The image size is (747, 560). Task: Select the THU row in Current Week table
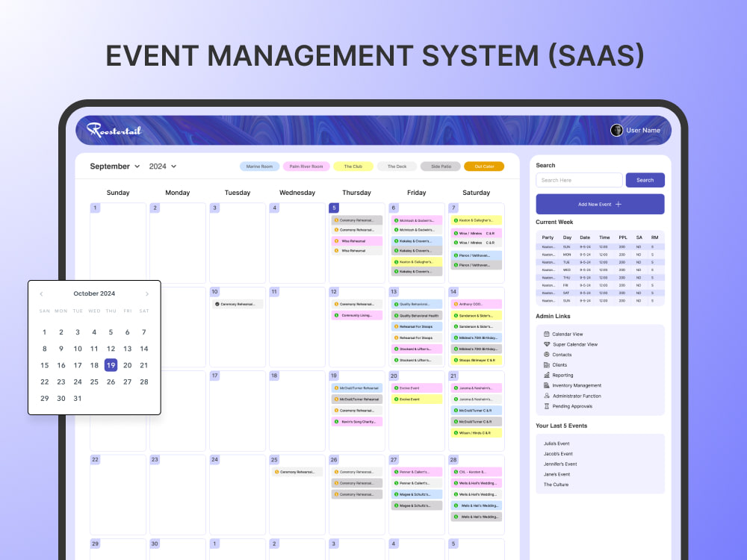click(x=600, y=278)
